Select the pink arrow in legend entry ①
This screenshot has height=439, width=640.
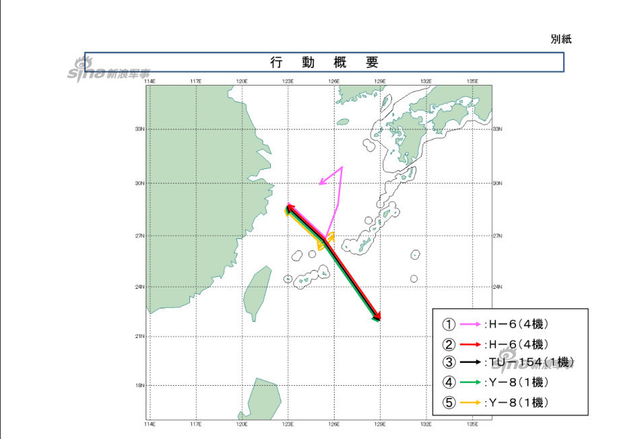(x=471, y=324)
